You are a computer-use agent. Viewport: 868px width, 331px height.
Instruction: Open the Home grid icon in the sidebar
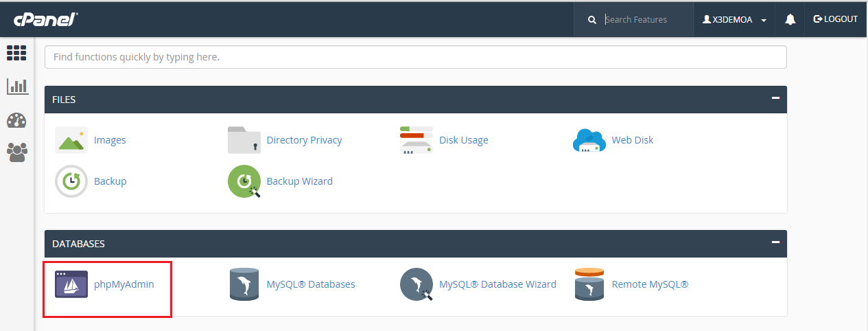pos(16,53)
